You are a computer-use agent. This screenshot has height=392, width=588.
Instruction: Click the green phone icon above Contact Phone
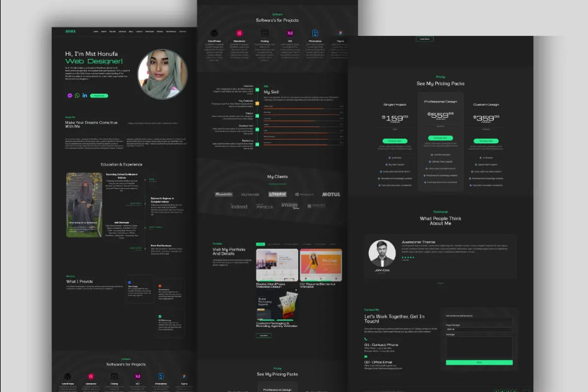pyautogui.click(x=366, y=339)
